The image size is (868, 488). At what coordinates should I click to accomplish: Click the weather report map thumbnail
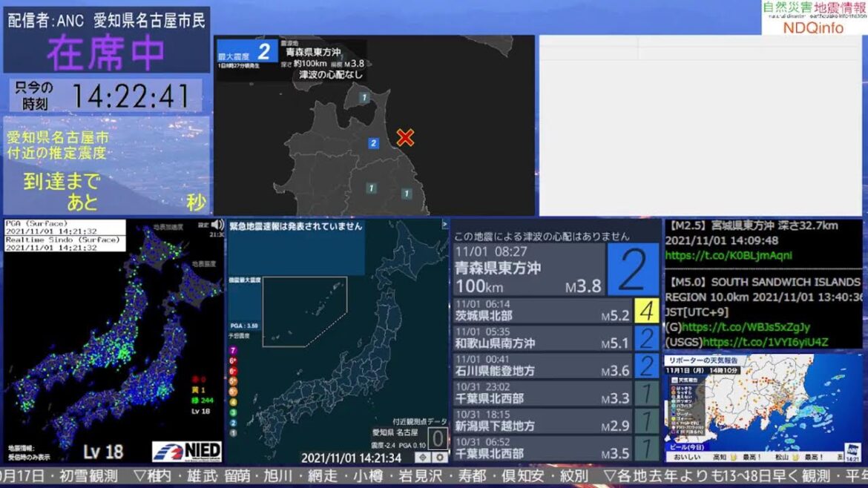pos(763,406)
